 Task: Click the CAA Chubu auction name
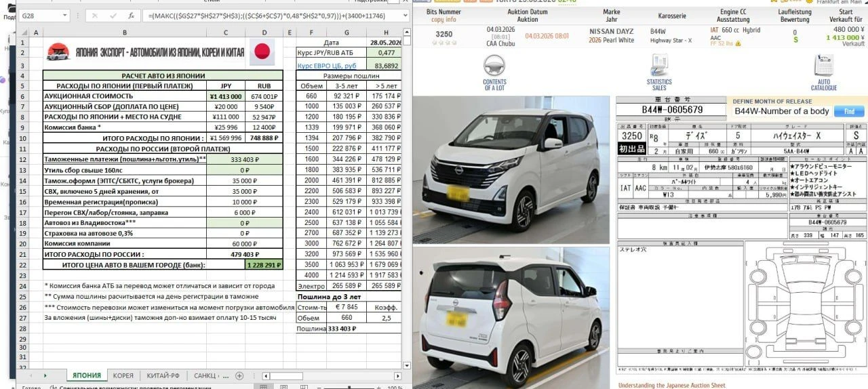click(x=500, y=44)
